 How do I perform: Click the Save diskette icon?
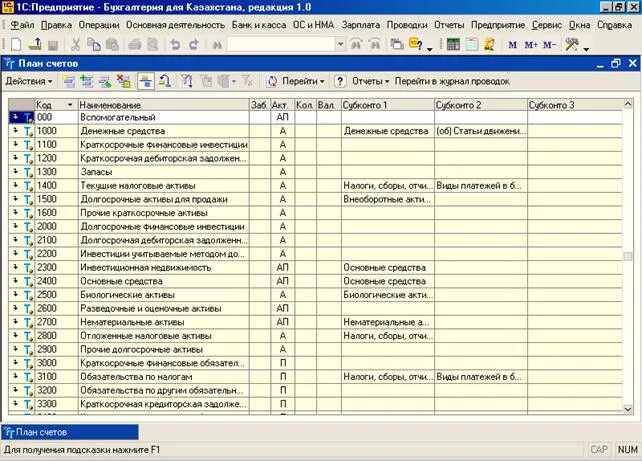click(x=53, y=44)
